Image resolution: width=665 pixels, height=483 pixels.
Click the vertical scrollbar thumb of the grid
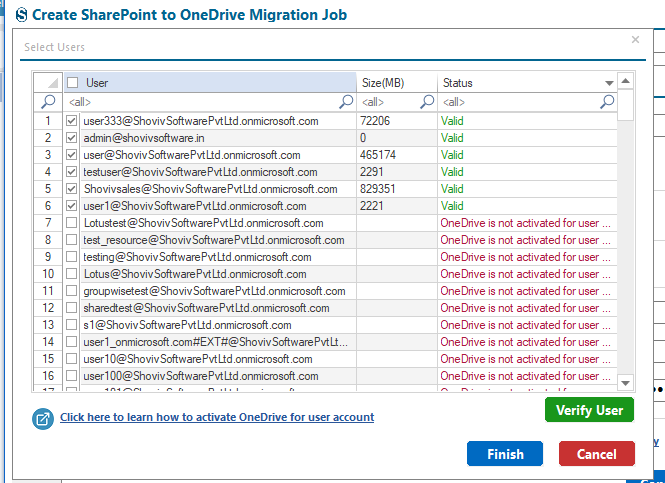coord(626,105)
